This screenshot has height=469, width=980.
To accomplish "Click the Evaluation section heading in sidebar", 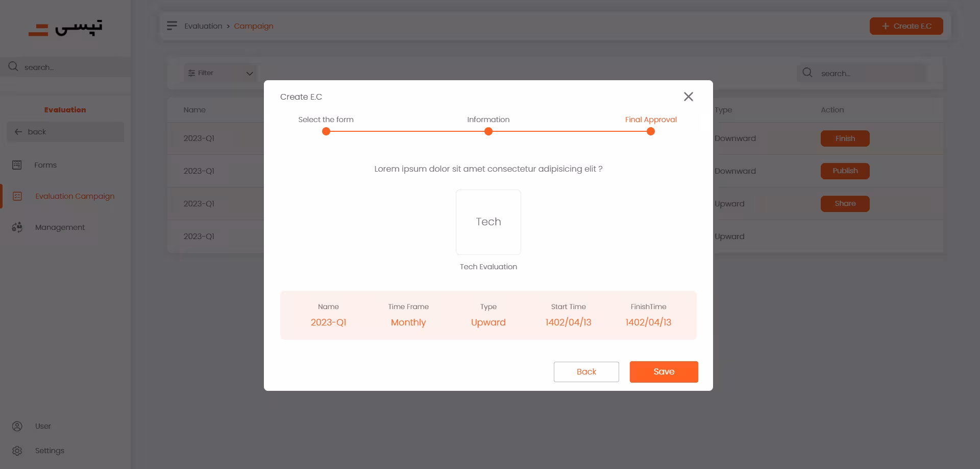I will pos(65,110).
